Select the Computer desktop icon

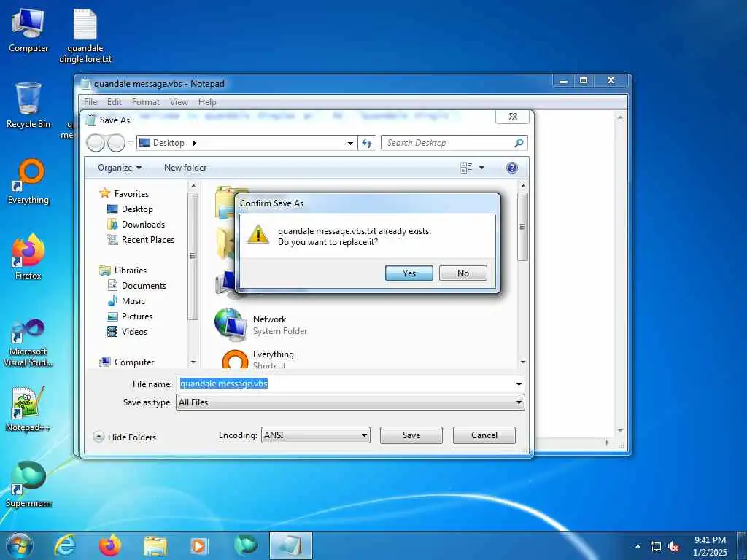click(28, 31)
